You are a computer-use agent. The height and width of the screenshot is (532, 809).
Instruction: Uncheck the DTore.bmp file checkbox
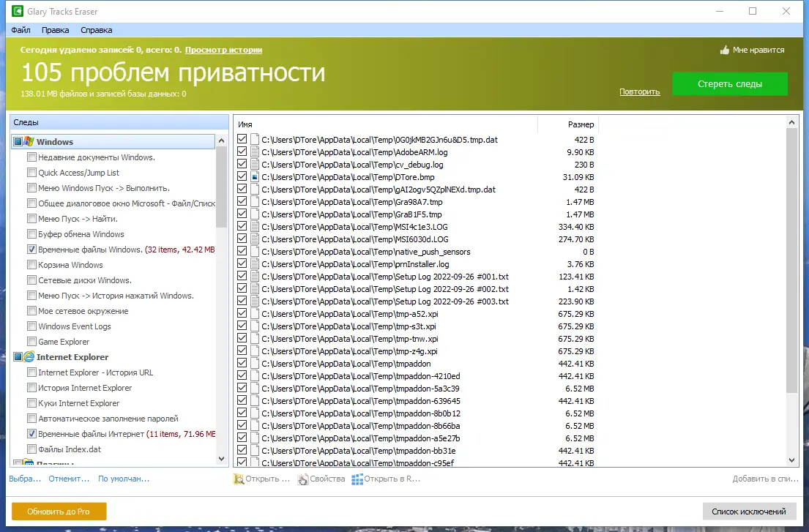[x=242, y=177]
